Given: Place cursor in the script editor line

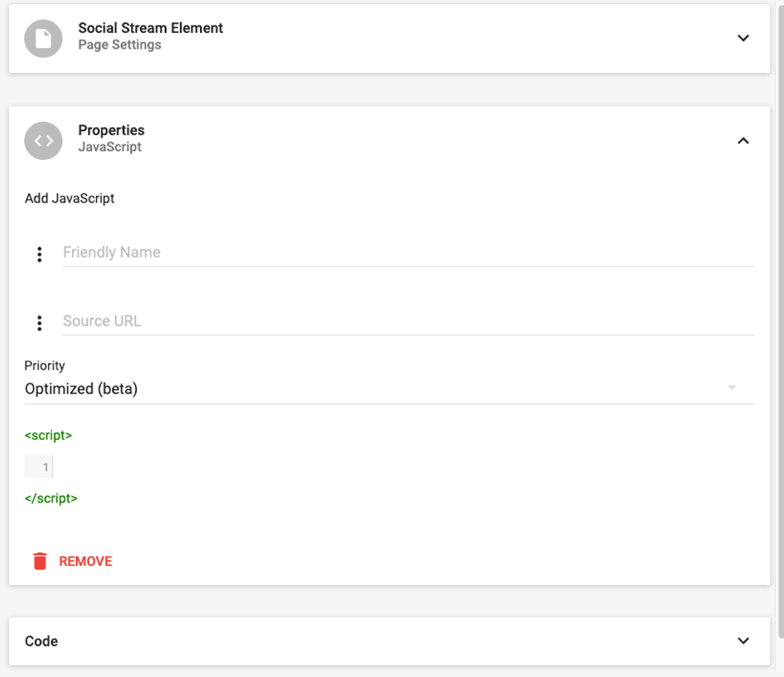Looking at the screenshot, I should tap(320, 467).
